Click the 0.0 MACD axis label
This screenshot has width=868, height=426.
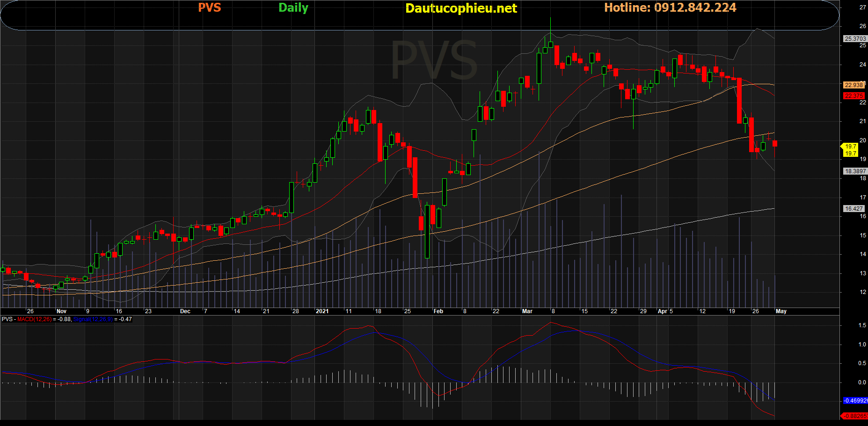tap(862, 382)
